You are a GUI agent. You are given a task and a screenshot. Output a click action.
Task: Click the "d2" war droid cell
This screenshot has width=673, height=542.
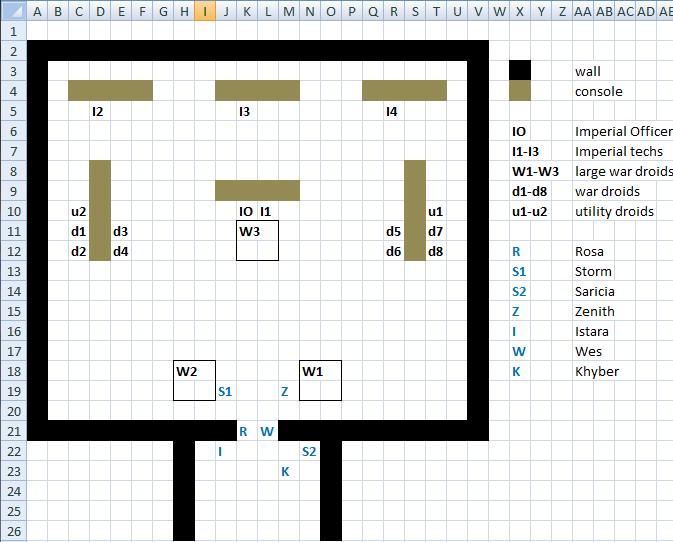coord(79,251)
